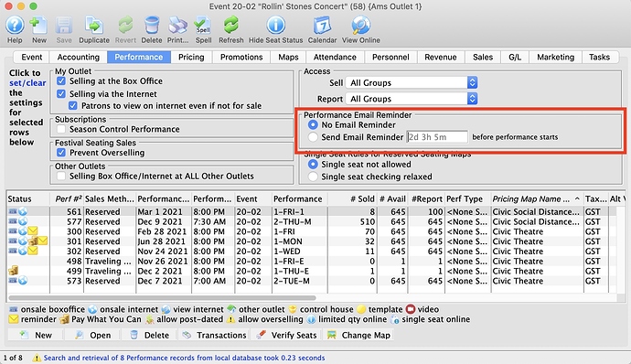Click the other outlet legend icon

pos(231,309)
